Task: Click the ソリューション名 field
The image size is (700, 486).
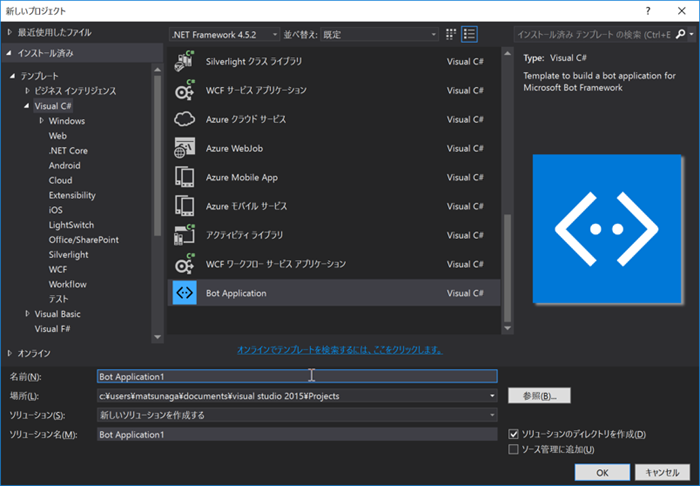Action: pyautogui.click(x=297, y=434)
